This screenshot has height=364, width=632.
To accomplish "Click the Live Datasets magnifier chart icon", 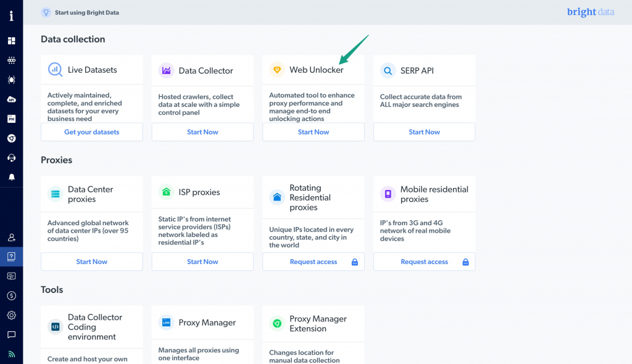I will click(x=55, y=70).
